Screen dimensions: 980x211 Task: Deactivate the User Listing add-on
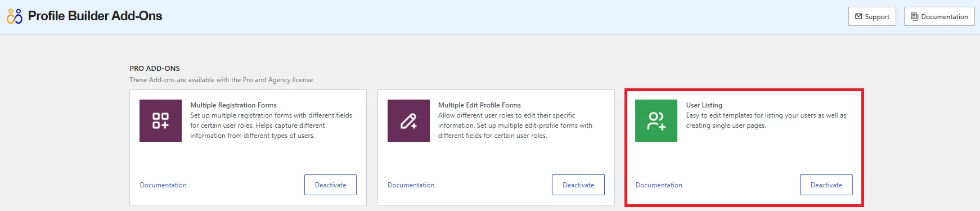pos(826,185)
